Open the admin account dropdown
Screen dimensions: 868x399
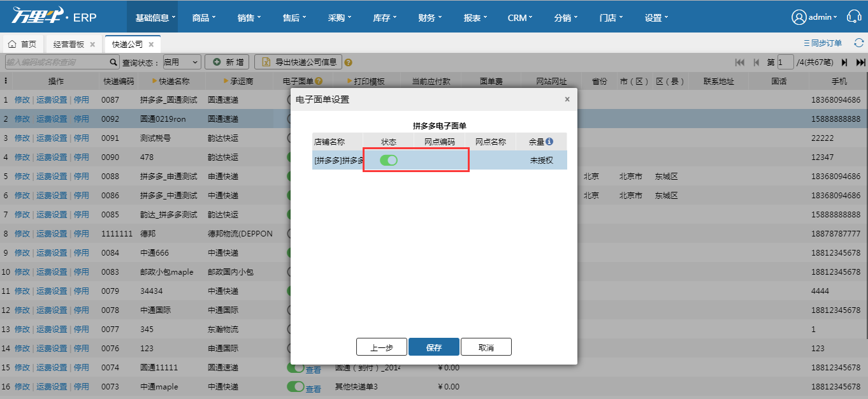coord(823,17)
